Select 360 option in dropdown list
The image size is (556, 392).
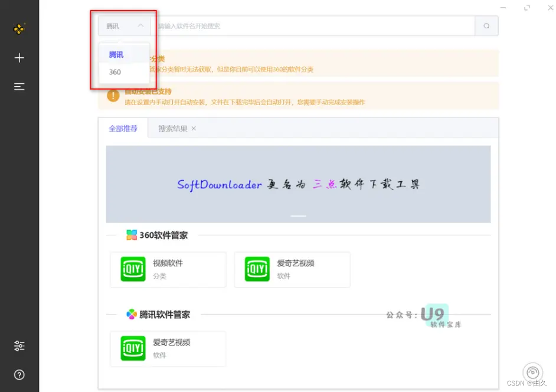point(124,72)
